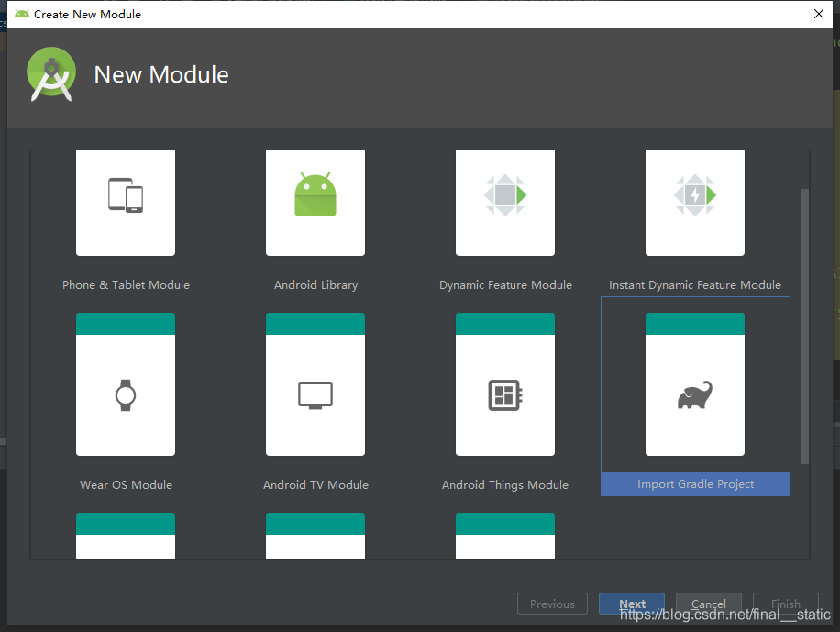Click the Instant Dynamic Feature Module label
This screenshot has height=632, width=840.
click(x=695, y=285)
